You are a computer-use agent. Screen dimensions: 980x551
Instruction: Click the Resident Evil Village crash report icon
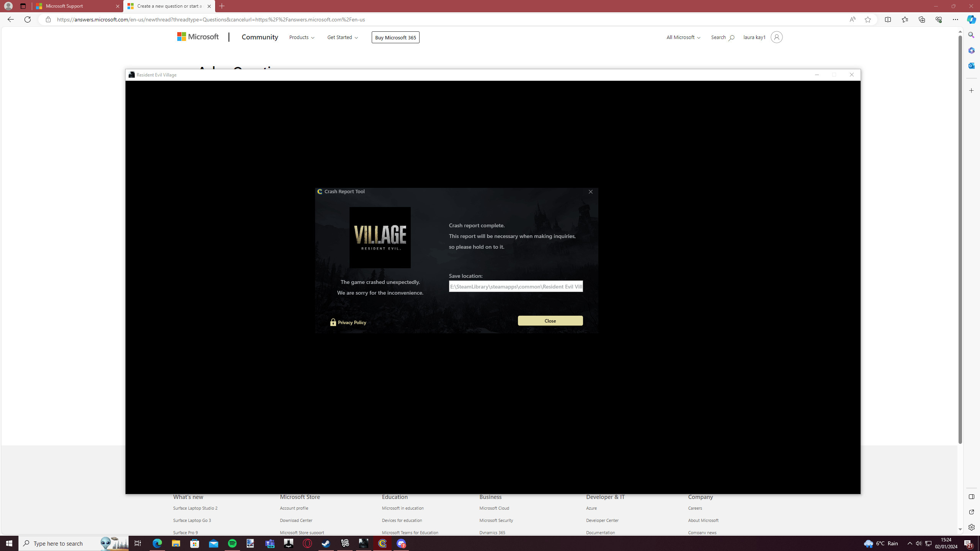tap(131, 74)
